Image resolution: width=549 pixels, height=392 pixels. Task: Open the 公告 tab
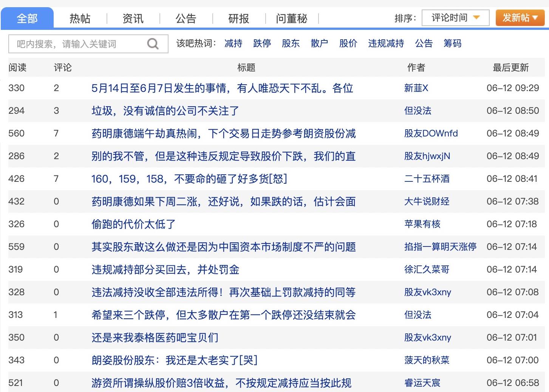click(186, 19)
